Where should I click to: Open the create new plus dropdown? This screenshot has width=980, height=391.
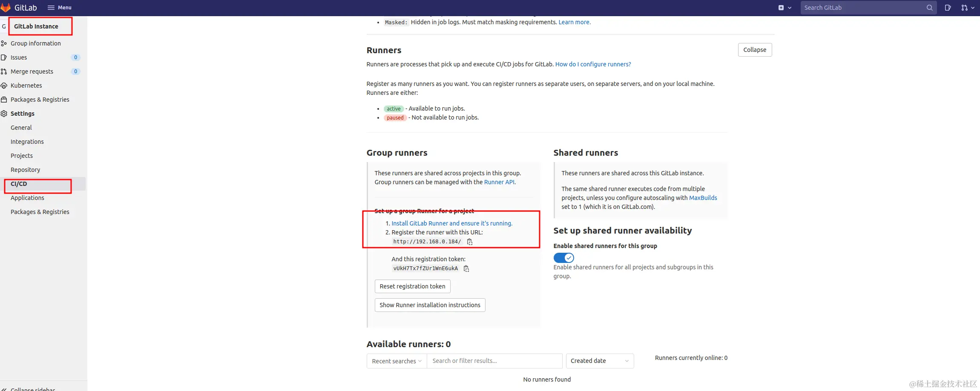[x=785, y=8]
